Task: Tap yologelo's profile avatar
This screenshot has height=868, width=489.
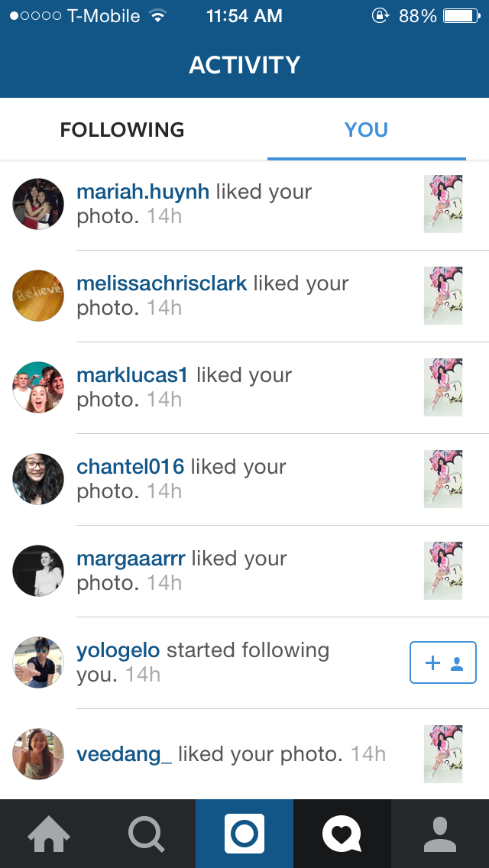Action: (38, 662)
